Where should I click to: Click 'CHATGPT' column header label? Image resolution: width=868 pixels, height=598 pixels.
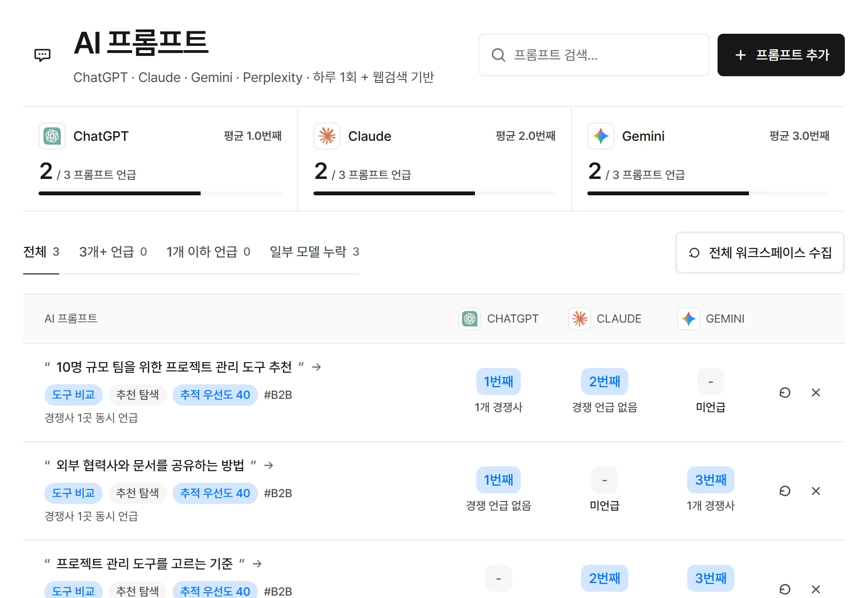513,319
